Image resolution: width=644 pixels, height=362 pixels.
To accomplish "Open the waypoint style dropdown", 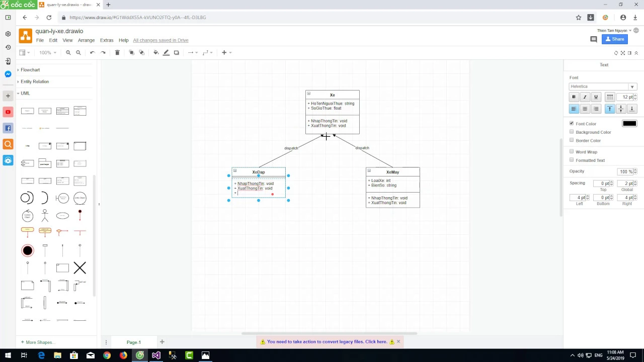I will (x=207, y=52).
